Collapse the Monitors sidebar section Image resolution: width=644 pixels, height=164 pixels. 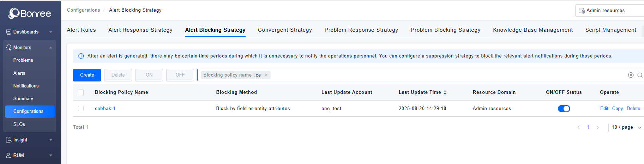tap(51, 48)
